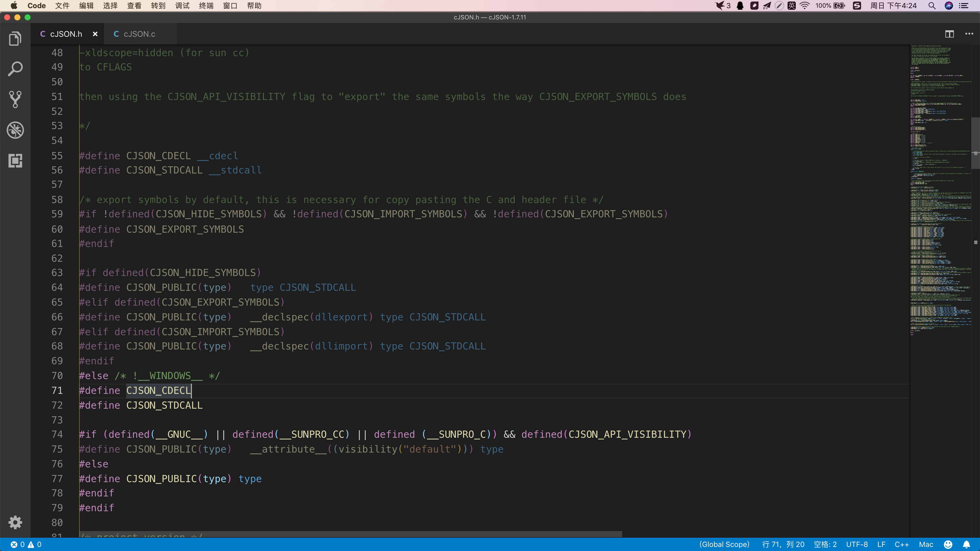Open the 终端 menu

click(x=206, y=6)
